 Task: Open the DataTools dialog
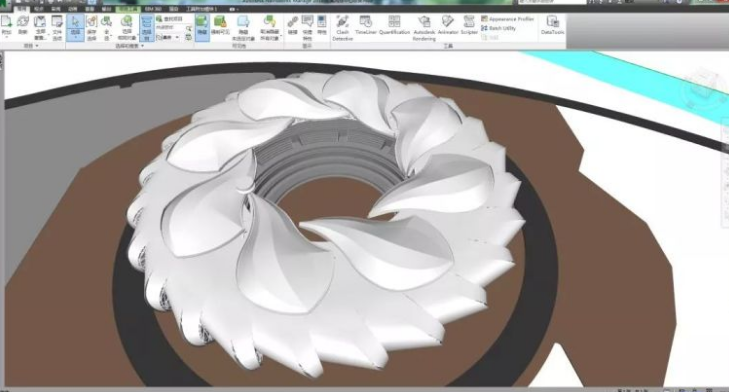(x=552, y=25)
